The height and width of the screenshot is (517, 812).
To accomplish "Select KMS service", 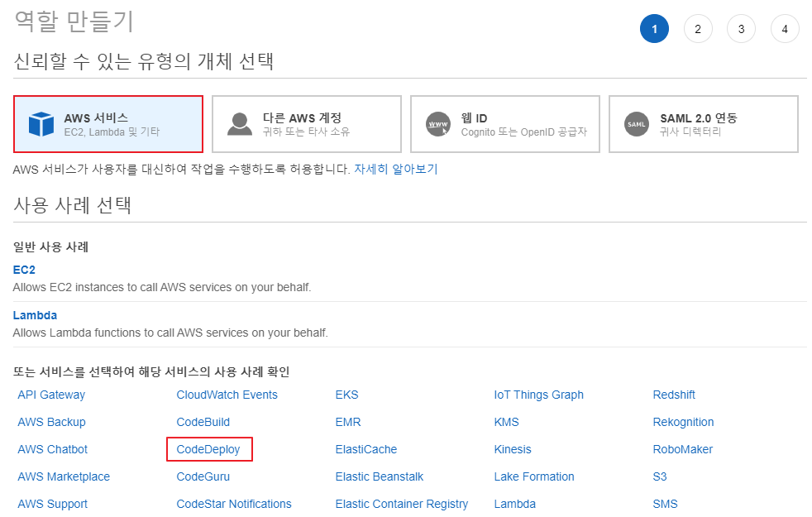I will click(506, 422).
